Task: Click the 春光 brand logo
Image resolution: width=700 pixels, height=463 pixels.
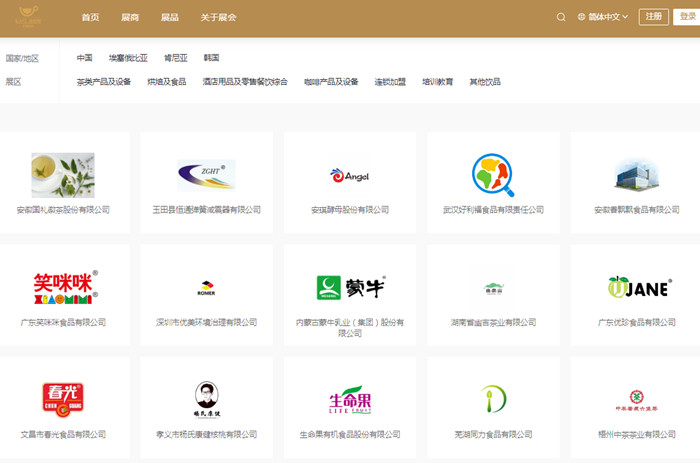Action: click(x=62, y=399)
